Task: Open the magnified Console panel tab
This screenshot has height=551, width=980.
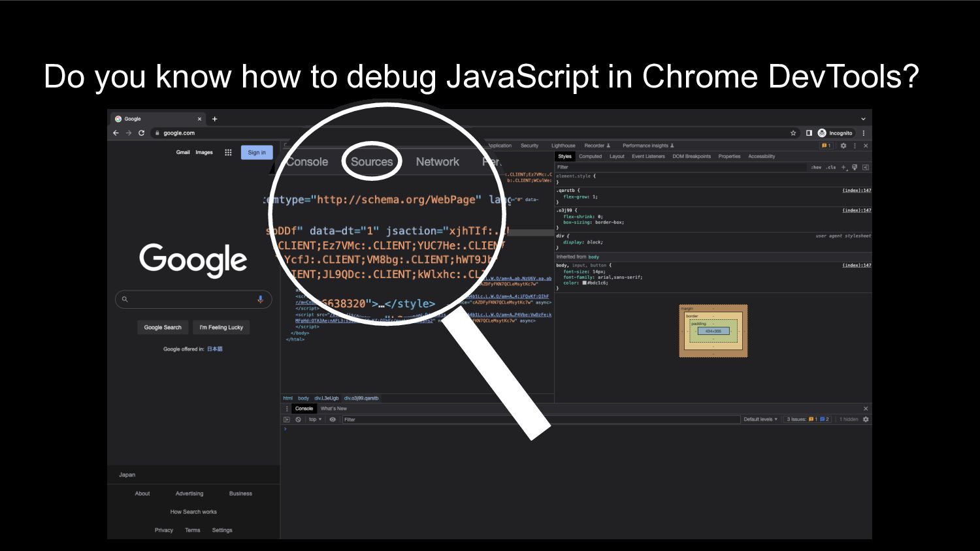Action: click(307, 162)
